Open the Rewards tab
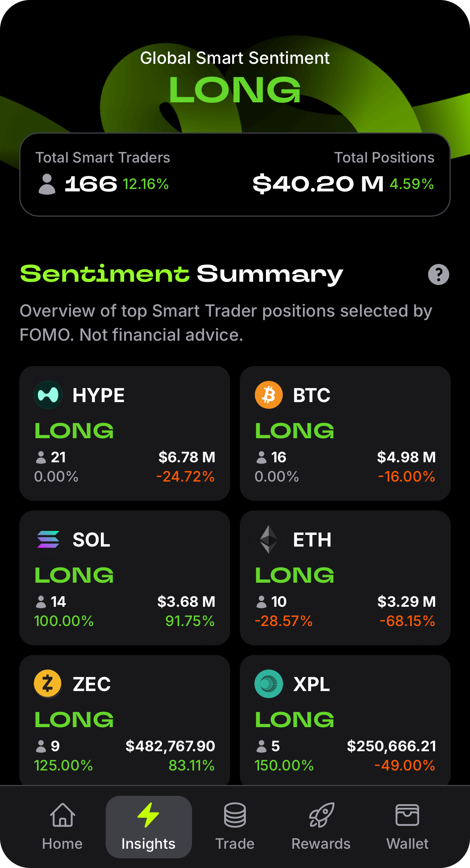This screenshot has height=868, width=470. [321, 827]
